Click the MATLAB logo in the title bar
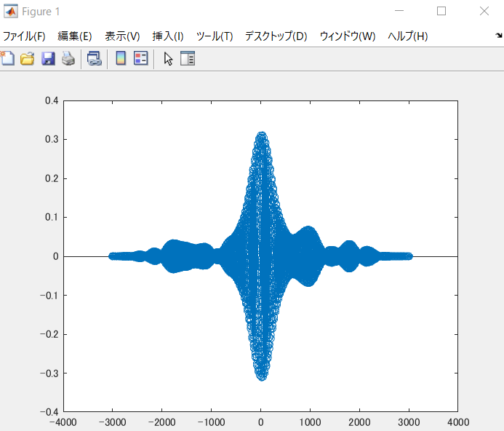Image resolution: width=504 pixels, height=431 pixels. click(11, 11)
